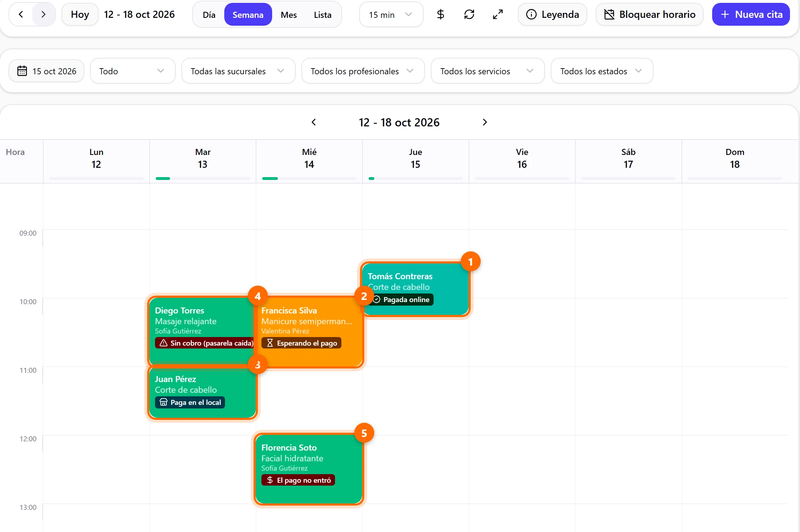This screenshot has width=800, height=532.
Task: Open the 15 min interval dropdown
Action: (391, 14)
